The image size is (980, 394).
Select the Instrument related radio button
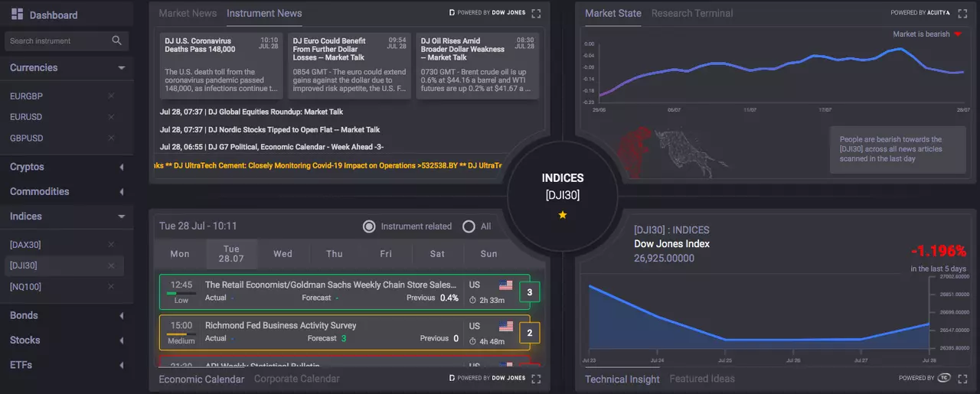(369, 226)
